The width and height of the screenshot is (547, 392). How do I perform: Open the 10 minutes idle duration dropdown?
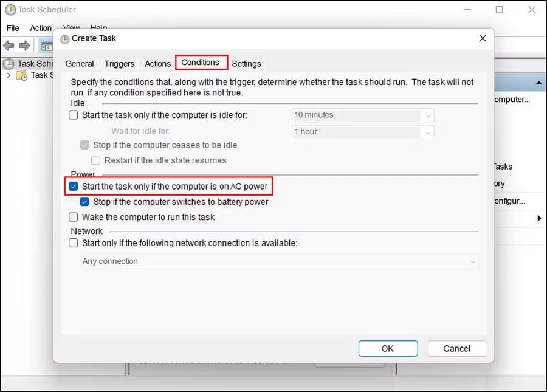pyautogui.click(x=363, y=115)
